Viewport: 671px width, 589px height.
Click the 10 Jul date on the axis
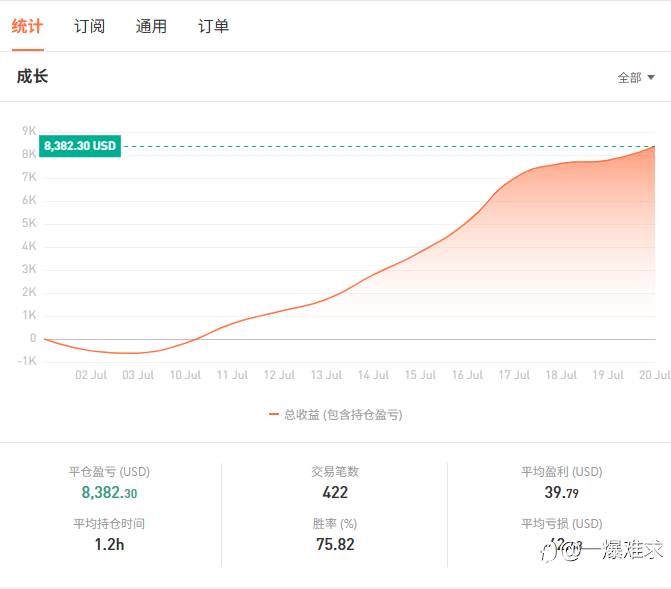(185, 375)
